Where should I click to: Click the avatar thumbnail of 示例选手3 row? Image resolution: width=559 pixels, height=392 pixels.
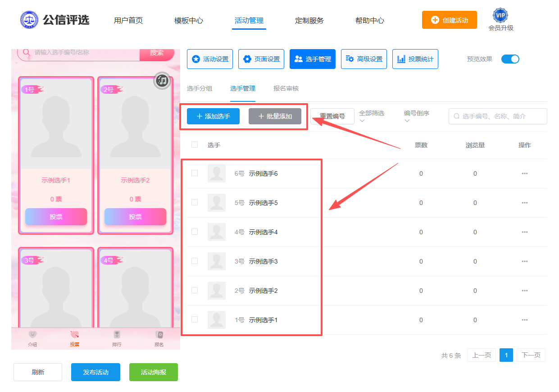pyautogui.click(x=217, y=261)
